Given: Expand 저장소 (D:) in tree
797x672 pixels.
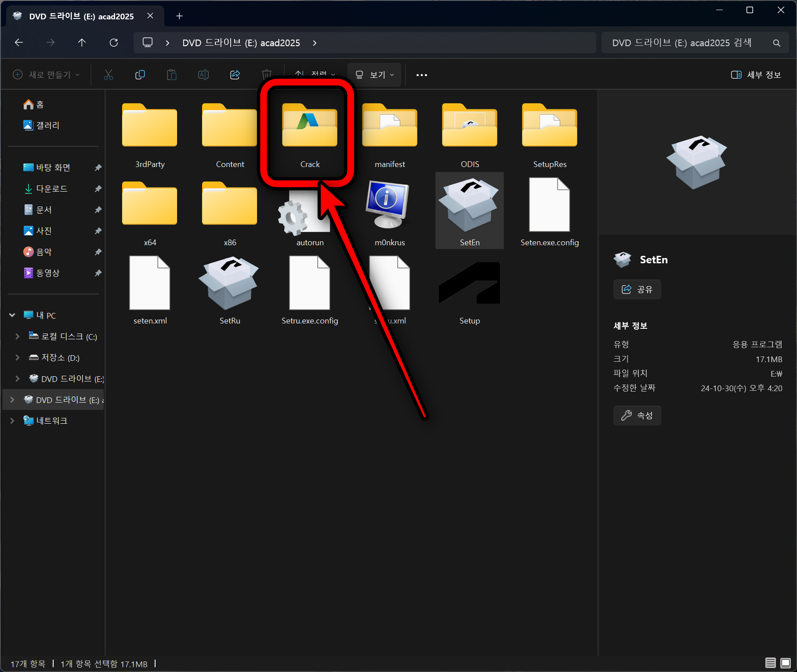Looking at the screenshot, I should (17, 357).
